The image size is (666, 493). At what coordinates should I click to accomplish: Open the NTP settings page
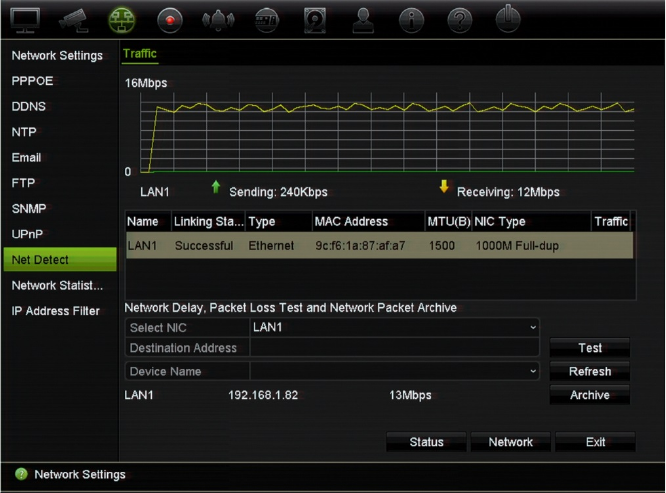point(24,132)
